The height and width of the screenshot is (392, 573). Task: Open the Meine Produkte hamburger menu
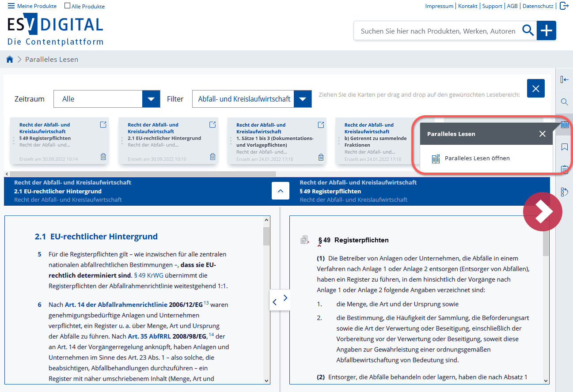(11, 6)
